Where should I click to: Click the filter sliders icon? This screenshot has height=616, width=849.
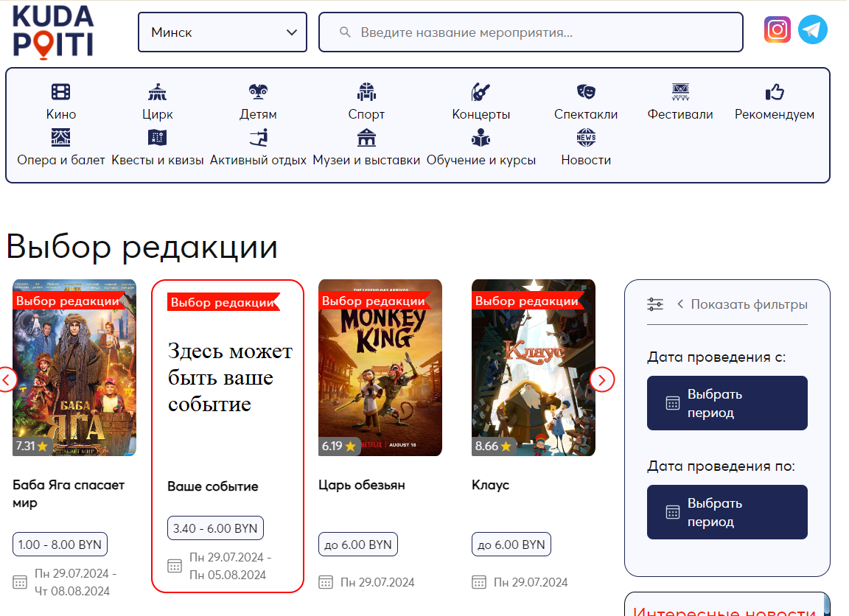(x=655, y=304)
